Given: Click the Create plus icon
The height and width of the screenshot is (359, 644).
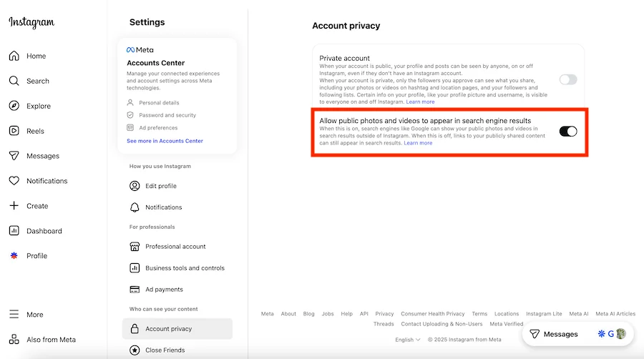Looking at the screenshot, I should [x=14, y=205].
